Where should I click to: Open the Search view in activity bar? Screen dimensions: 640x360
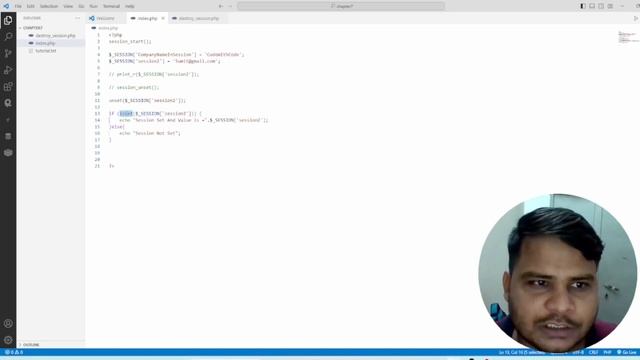(x=8, y=37)
